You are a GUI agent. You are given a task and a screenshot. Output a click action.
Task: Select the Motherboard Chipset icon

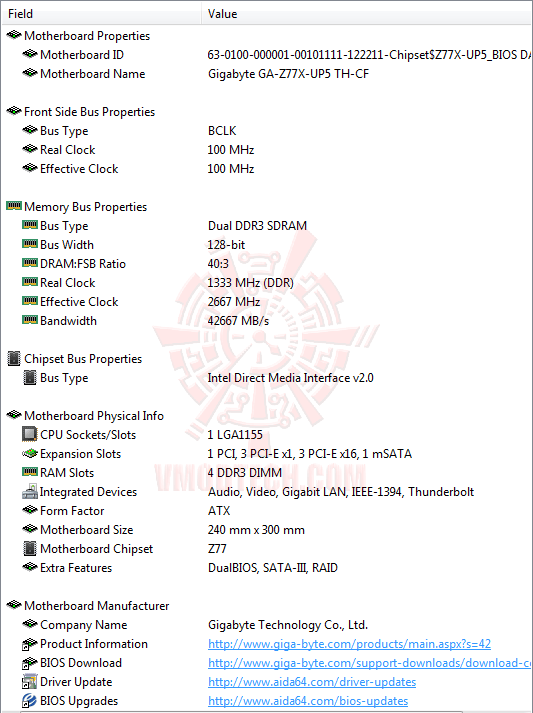pos(29,548)
